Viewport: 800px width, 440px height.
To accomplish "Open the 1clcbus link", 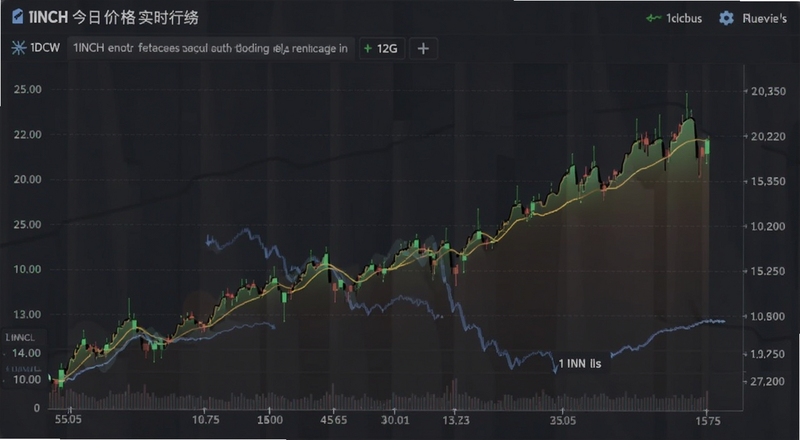I will coord(684,18).
